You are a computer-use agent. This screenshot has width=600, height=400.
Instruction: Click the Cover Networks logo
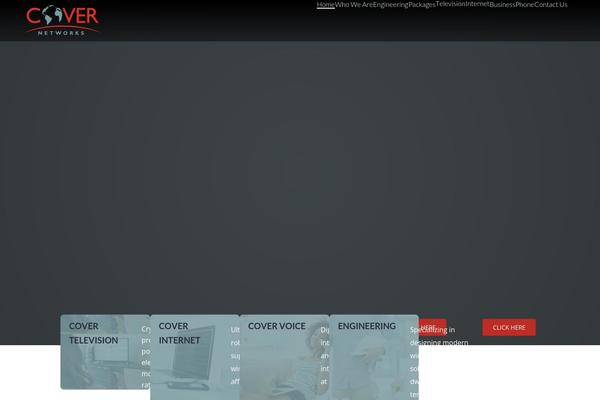click(62, 20)
